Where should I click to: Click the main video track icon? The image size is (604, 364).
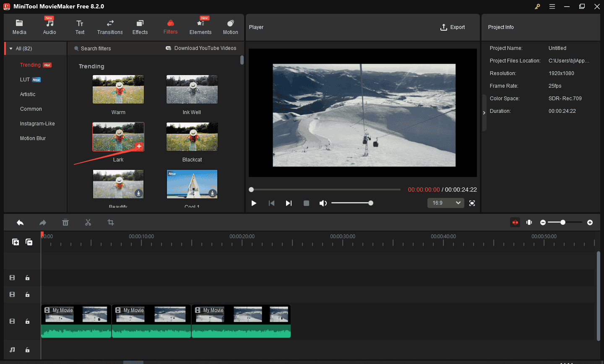coord(12,321)
